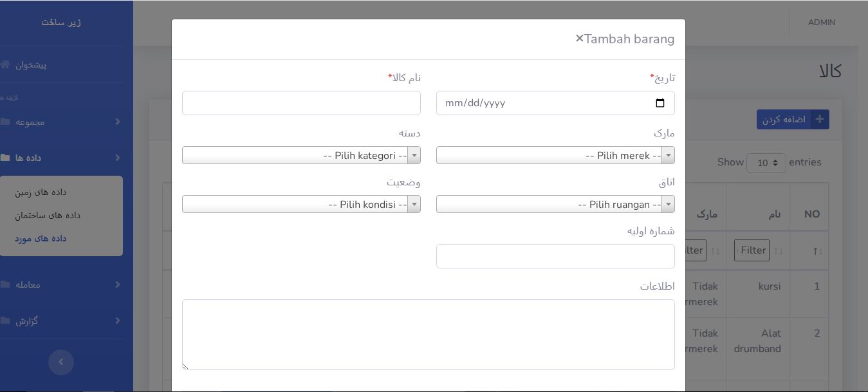This screenshot has width=868, height=392.
Task: Select داده های زمین in sidebar
Action: [41, 192]
